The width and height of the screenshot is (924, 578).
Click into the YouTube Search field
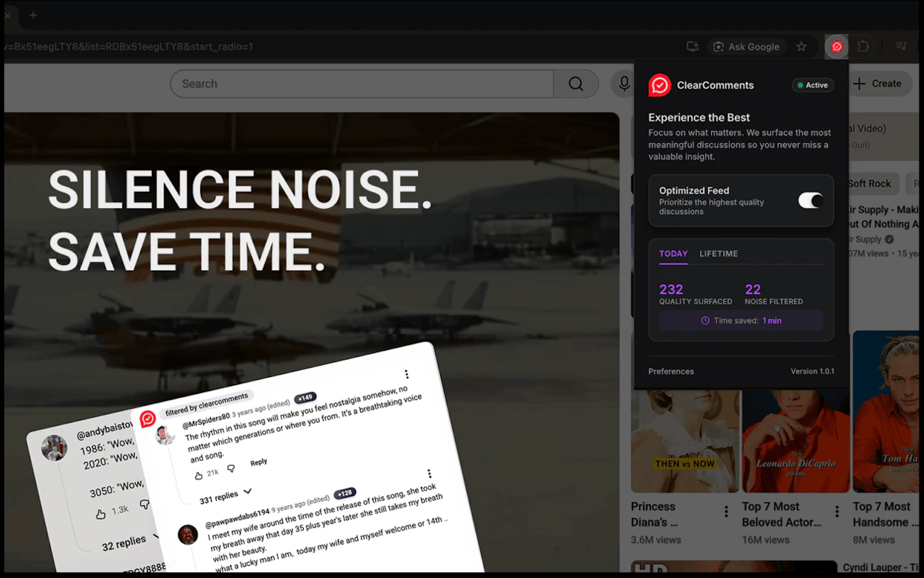[x=362, y=84]
